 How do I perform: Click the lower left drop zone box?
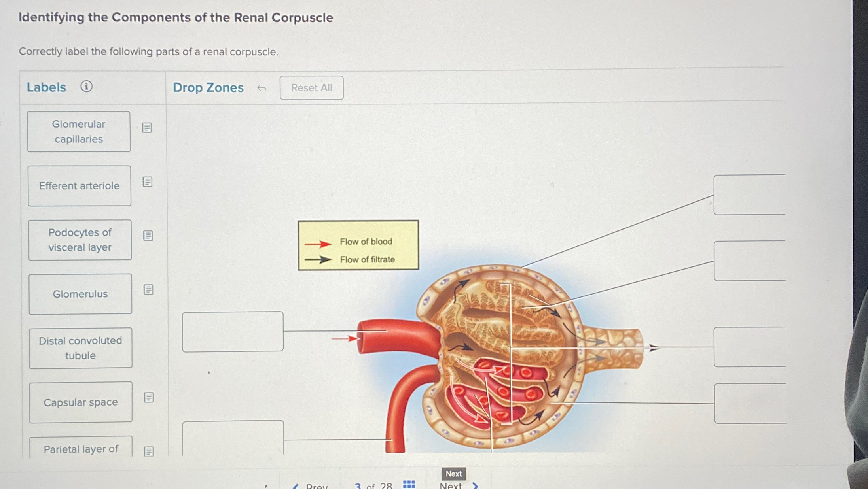[x=233, y=438]
